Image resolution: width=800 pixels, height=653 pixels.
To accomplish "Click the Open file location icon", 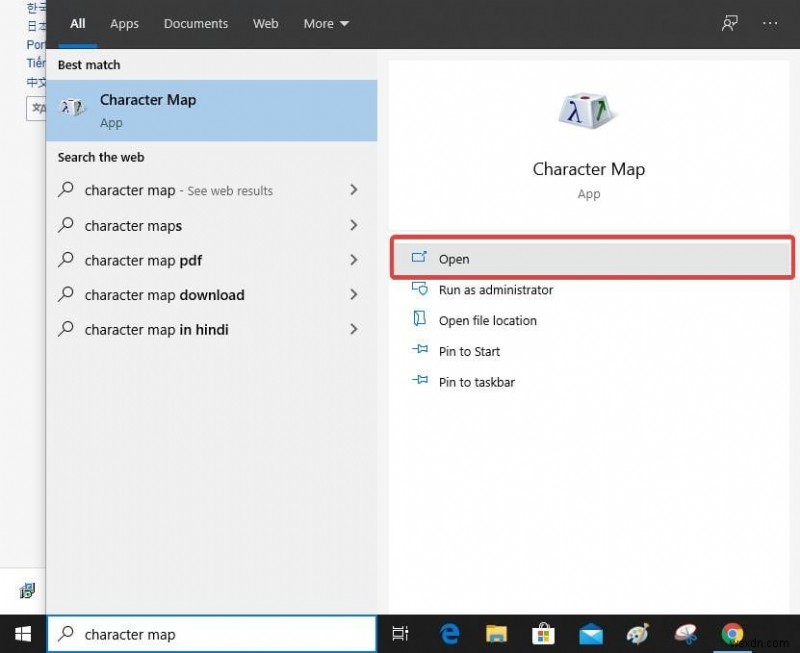I will (420, 320).
